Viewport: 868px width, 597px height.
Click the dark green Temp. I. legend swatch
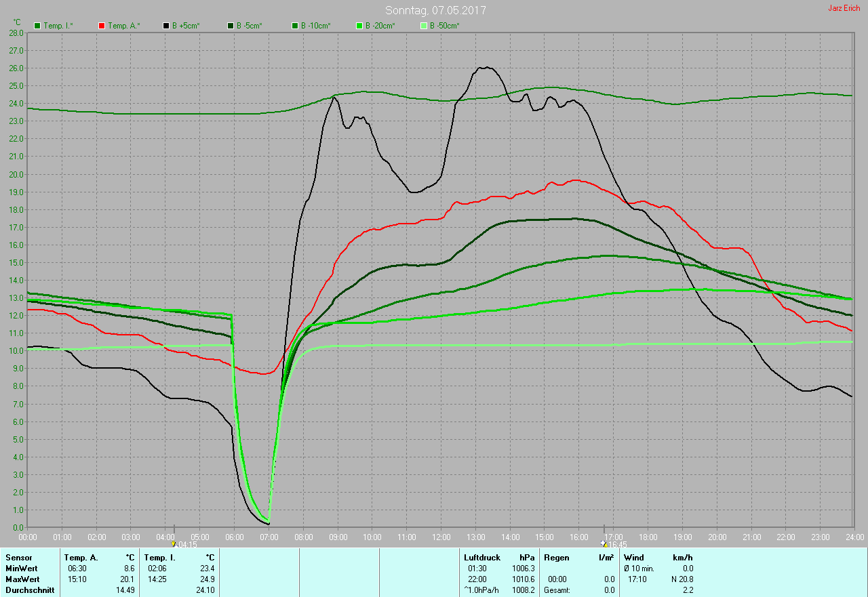(x=37, y=26)
